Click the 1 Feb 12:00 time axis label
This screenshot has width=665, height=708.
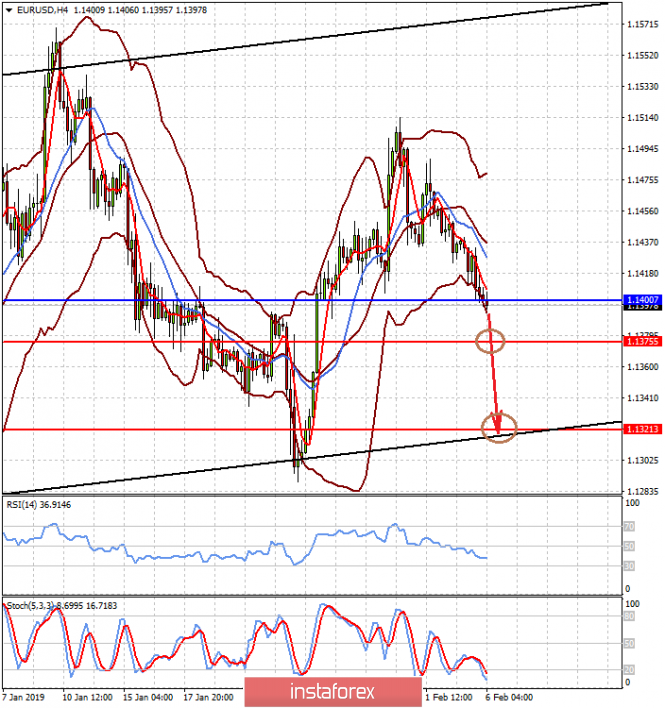coord(449,698)
